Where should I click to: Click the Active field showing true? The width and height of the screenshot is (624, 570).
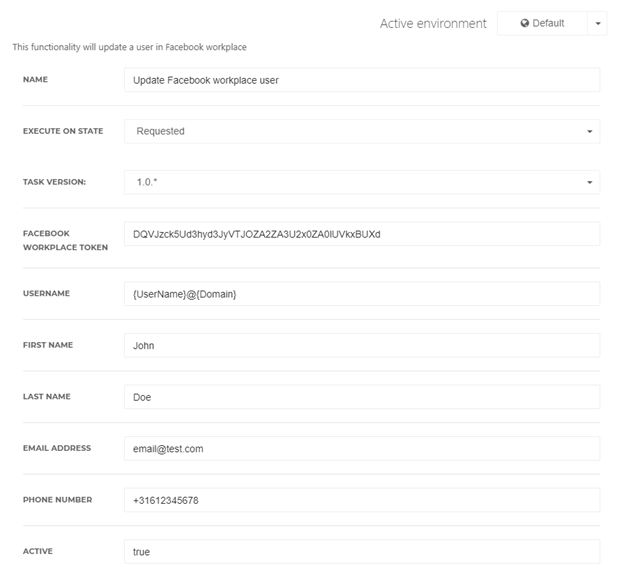pos(362,552)
